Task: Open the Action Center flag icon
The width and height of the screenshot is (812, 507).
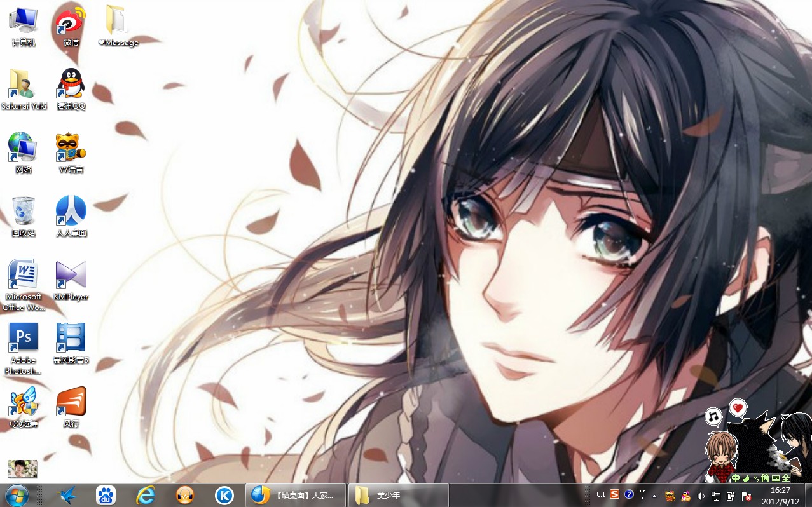Action: coord(747,496)
